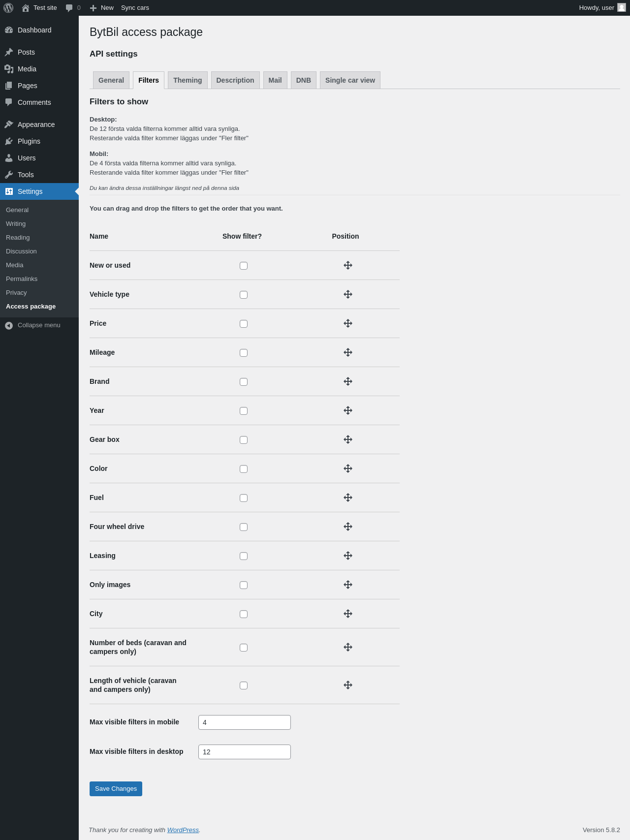Image resolution: width=630 pixels, height=840 pixels.
Task: Check the Mileage show filter box
Action: coord(244,353)
